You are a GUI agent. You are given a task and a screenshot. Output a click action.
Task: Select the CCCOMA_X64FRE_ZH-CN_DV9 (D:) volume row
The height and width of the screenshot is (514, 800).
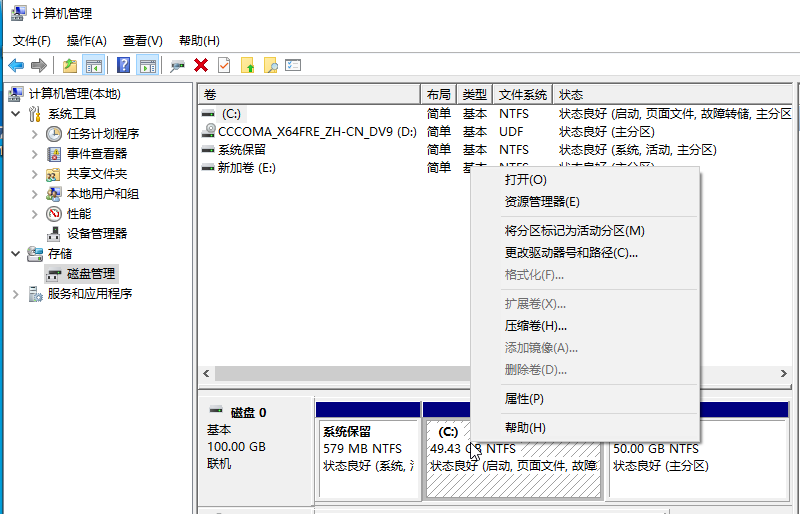(x=496, y=132)
